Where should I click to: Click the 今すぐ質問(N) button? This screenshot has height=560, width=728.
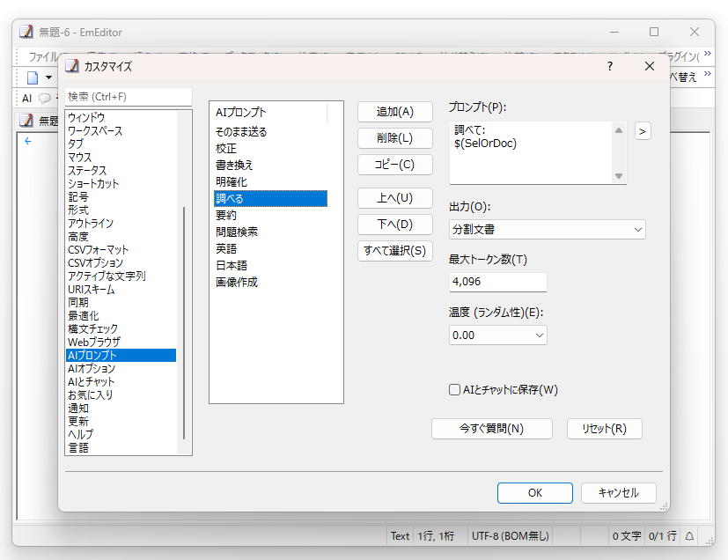coord(492,429)
